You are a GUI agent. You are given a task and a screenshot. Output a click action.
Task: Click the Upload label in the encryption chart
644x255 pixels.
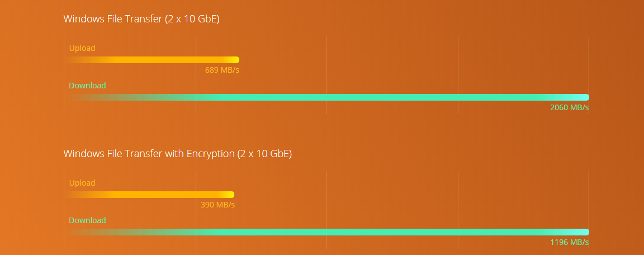tap(82, 183)
